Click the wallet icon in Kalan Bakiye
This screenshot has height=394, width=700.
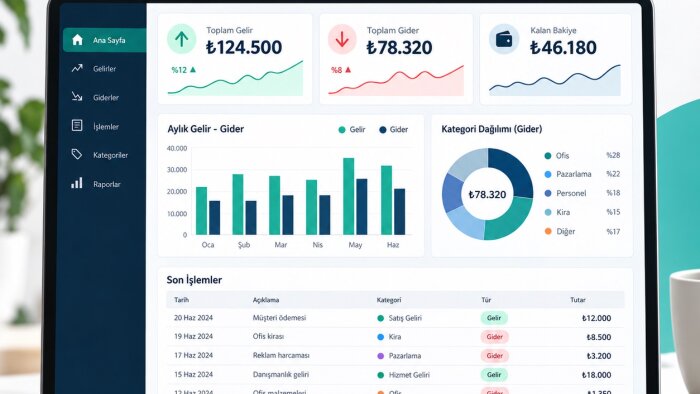504,39
